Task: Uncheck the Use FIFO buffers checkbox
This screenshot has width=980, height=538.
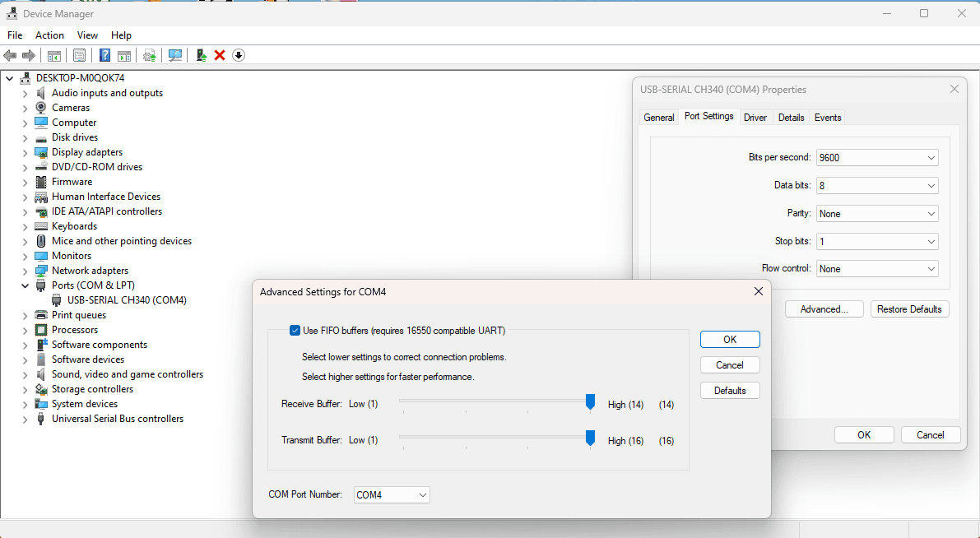Action: pyautogui.click(x=295, y=331)
